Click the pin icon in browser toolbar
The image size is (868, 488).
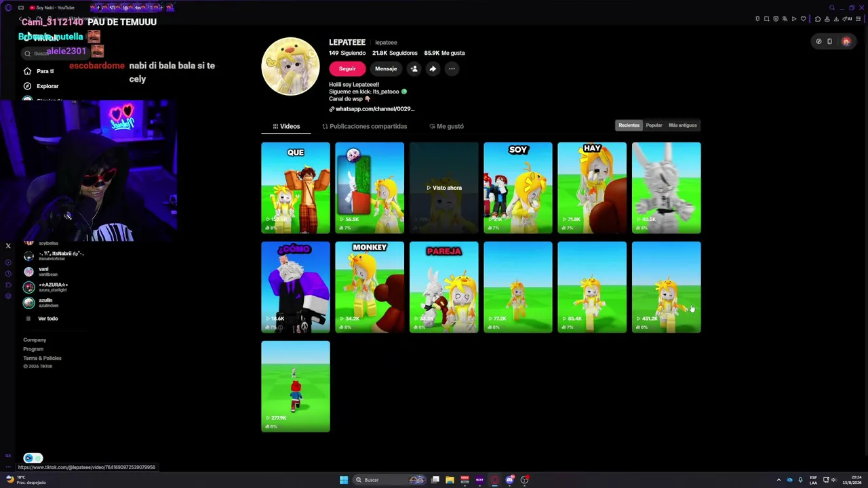tap(757, 19)
